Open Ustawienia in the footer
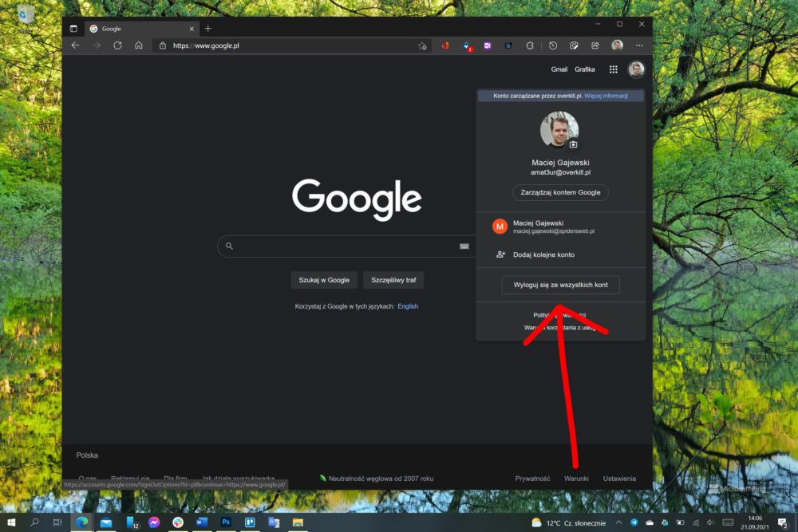Image resolution: width=798 pixels, height=532 pixels. coord(619,478)
